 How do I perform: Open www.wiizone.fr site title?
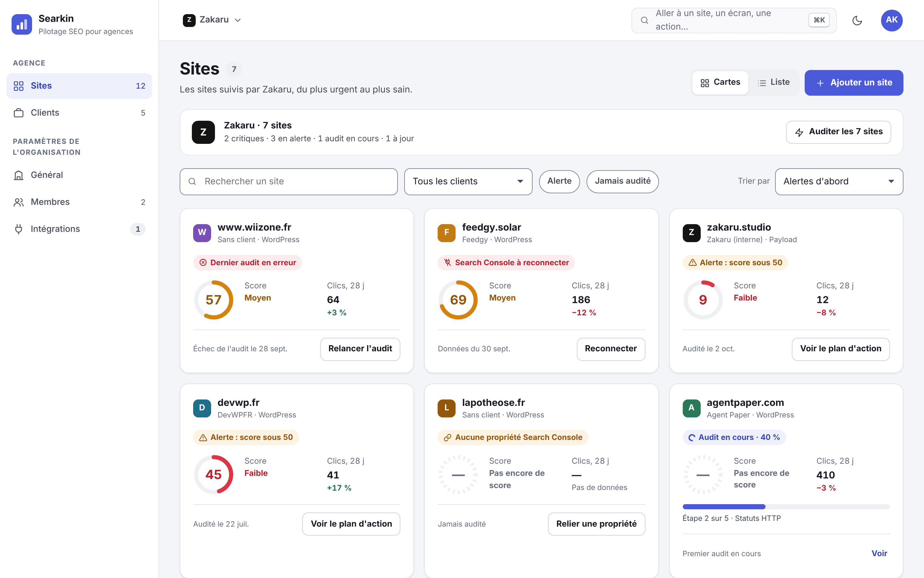tap(254, 227)
